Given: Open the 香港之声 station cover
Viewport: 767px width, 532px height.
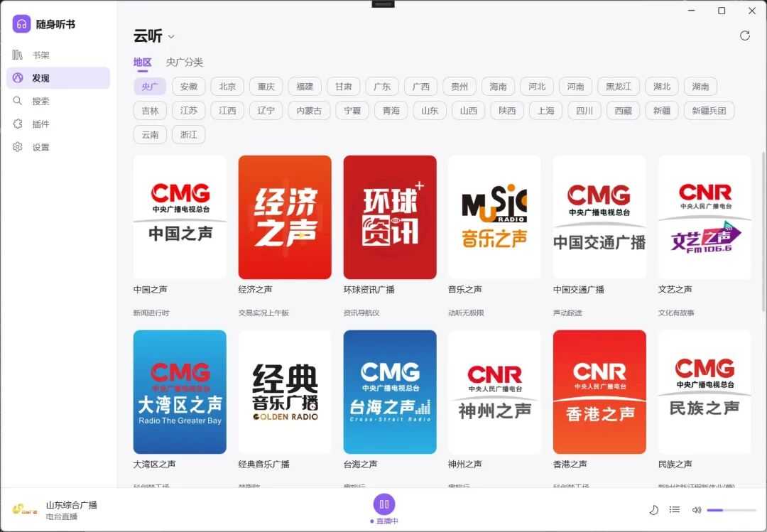Looking at the screenshot, I should pos(599,392).
